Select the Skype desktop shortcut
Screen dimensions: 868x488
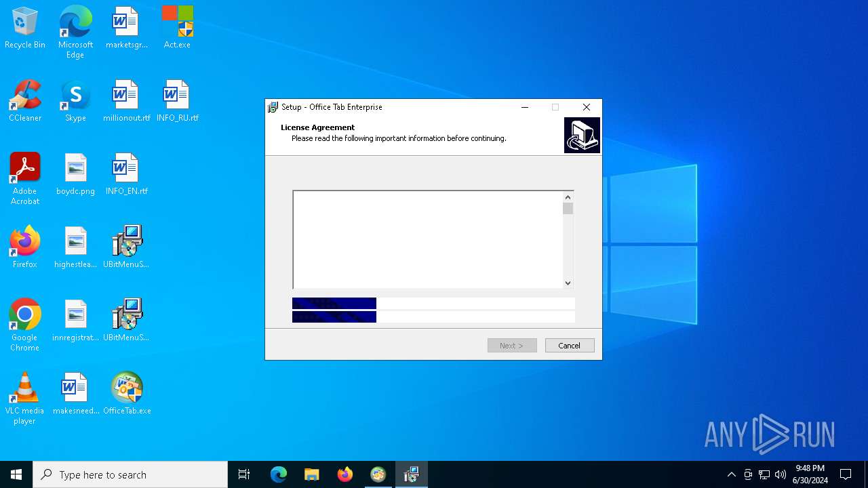[75, 101]
